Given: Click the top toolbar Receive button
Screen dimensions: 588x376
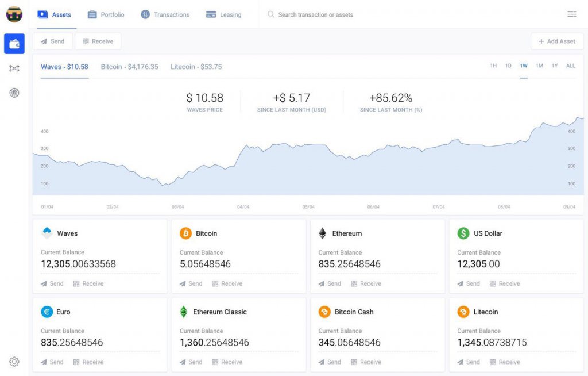Looking at the screenshot, I should click(x=98, y=41).
